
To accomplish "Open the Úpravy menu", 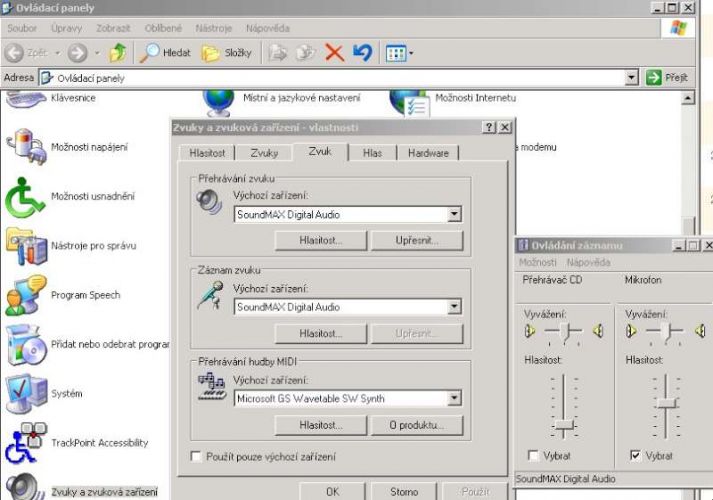I will point(66,28).
